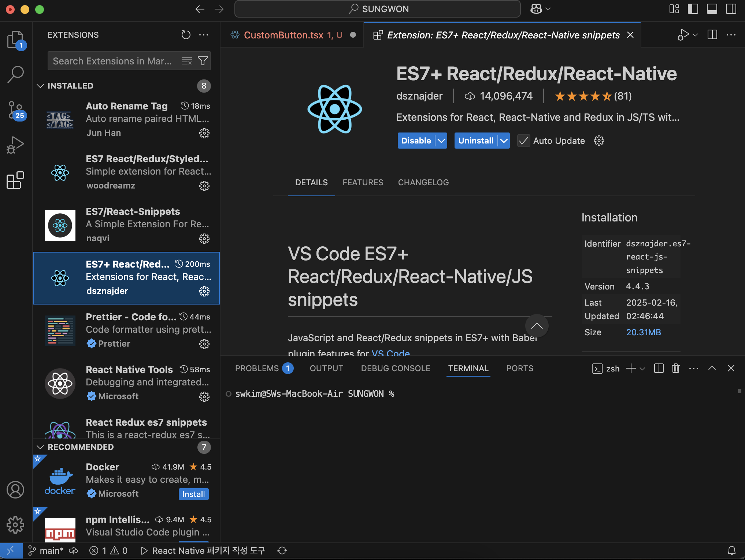This screenshot has width=745, height=560.
Task: Open Source Control view with 25 changes
Action: tap(15, 110)
